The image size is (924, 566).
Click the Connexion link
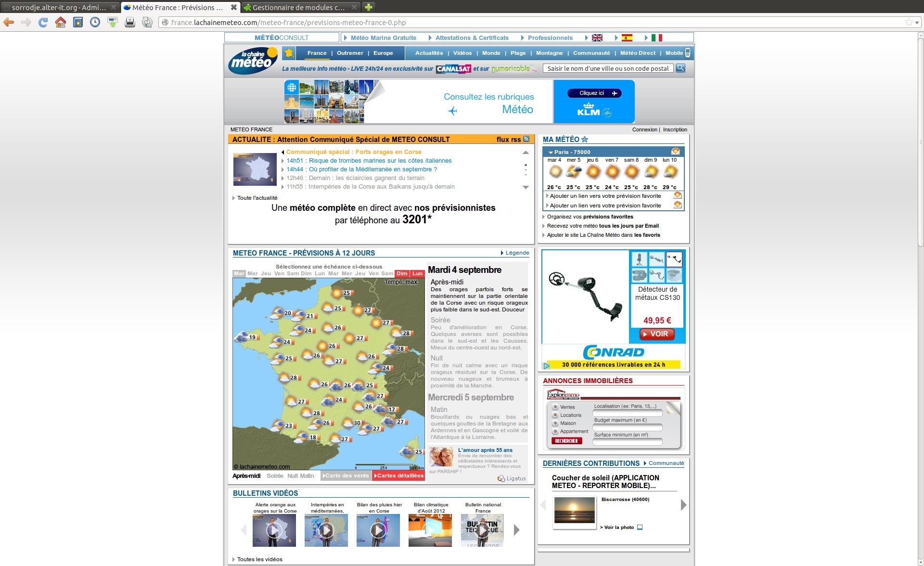tap(645, 129)
